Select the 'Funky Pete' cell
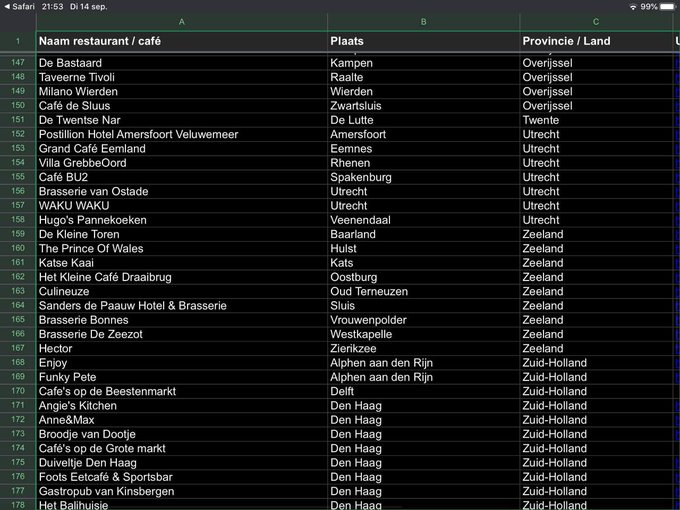Viewport: 680px width, 510px height. coord(182,378)
